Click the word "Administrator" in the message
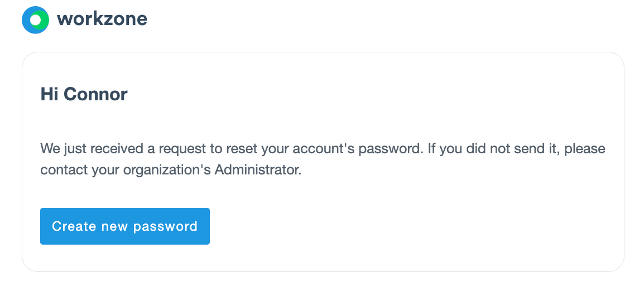 (x=258, y=169)
